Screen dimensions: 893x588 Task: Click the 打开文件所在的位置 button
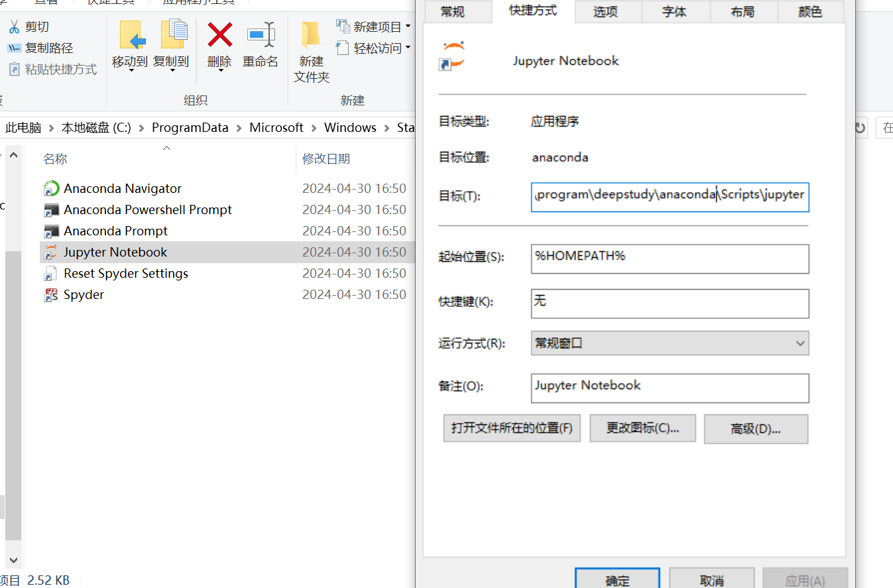(x=512, y=428)
